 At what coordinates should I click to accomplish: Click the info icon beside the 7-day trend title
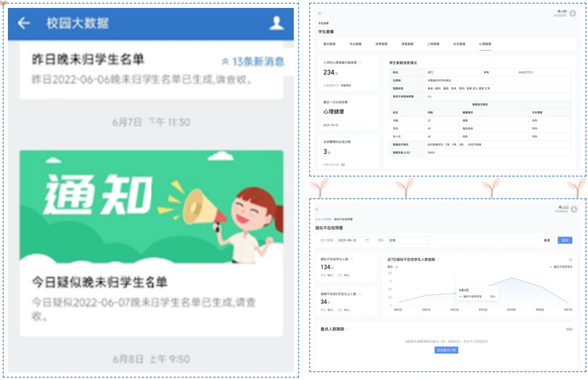439,259
